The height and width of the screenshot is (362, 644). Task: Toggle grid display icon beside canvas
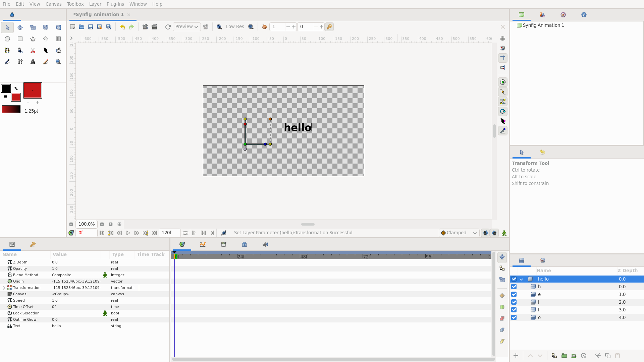pos(502,39)
